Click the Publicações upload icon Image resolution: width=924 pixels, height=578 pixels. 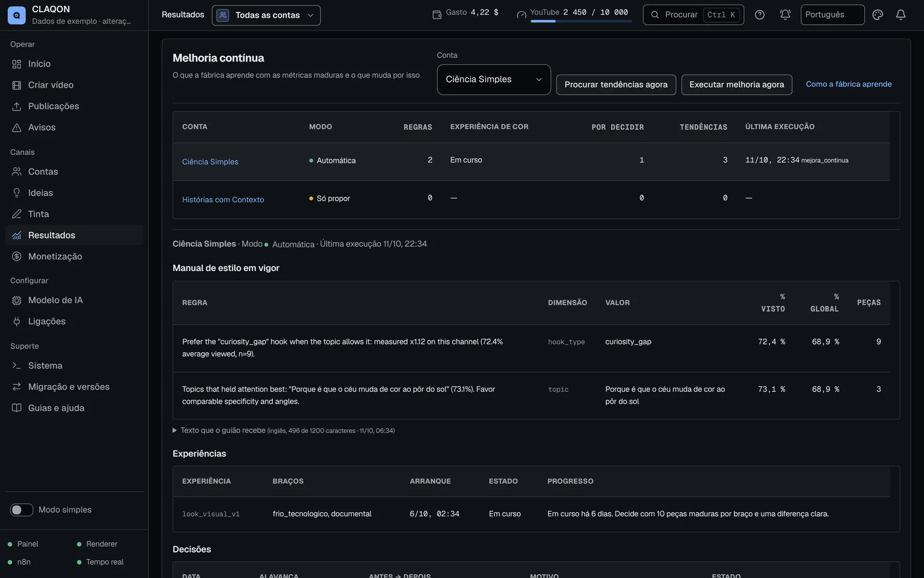pyautogui.click(x=17, y=106)
